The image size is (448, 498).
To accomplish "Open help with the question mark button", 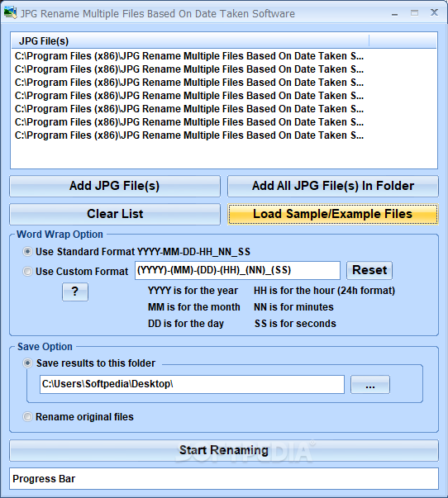I will pyautogui.click(x=75, y=292).
